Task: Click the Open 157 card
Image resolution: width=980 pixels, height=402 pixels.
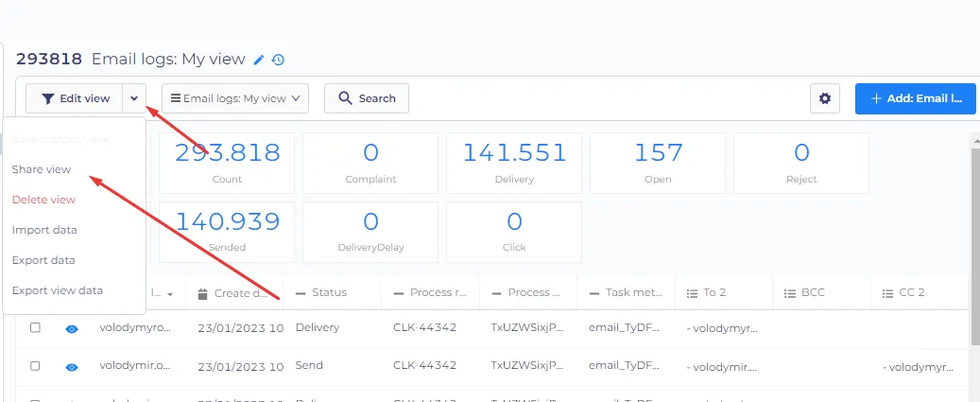Action: pos(658,164)
